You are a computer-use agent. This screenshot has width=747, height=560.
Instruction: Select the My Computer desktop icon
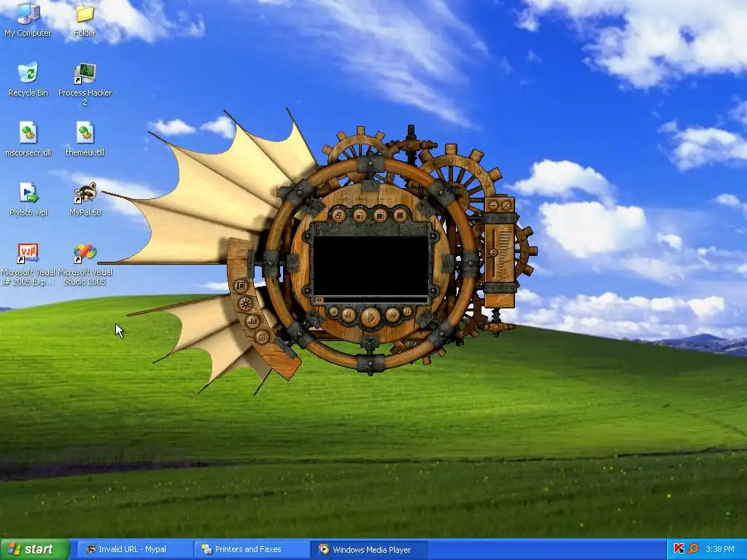(x=28, y=20)
